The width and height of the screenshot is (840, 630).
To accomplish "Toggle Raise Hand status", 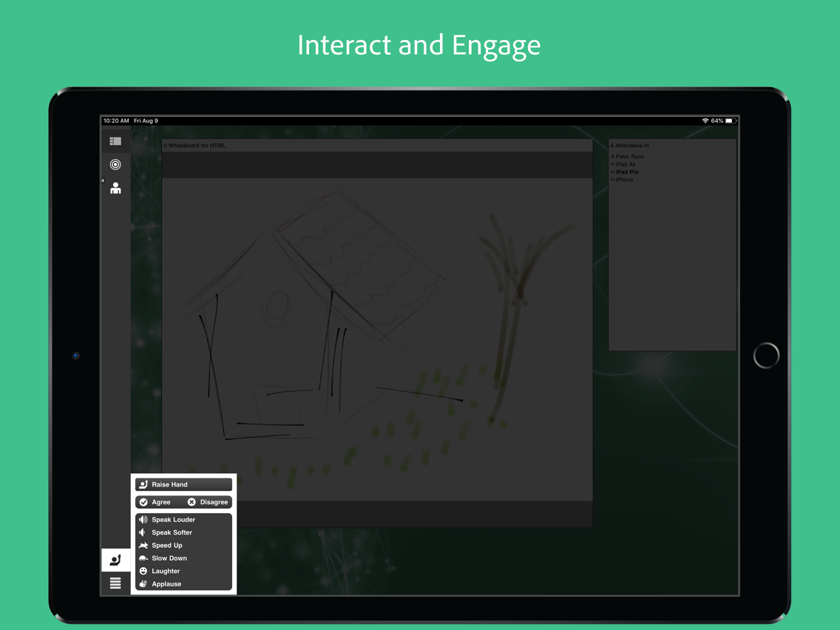I will point(183,484).
